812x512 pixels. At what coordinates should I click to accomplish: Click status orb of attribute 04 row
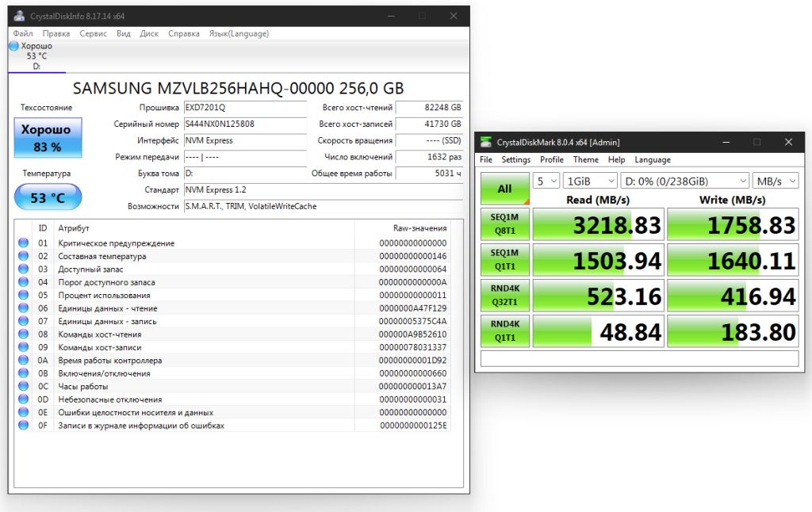pos(23,281)
